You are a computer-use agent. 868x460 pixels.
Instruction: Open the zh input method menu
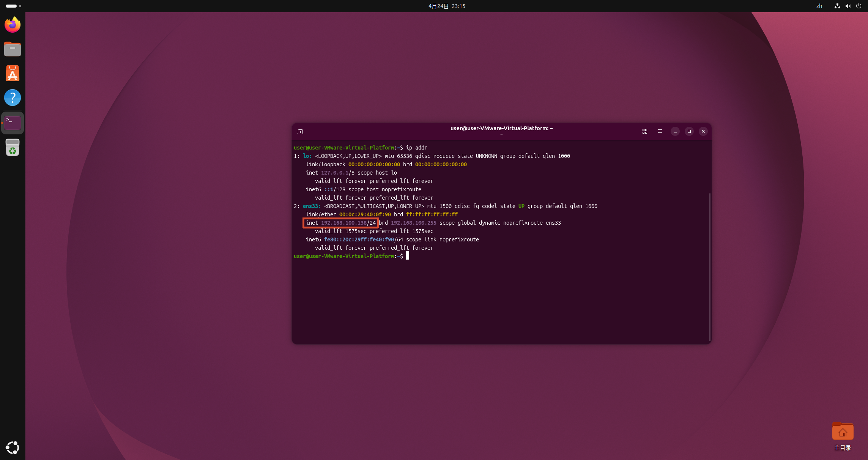[819, 6]
